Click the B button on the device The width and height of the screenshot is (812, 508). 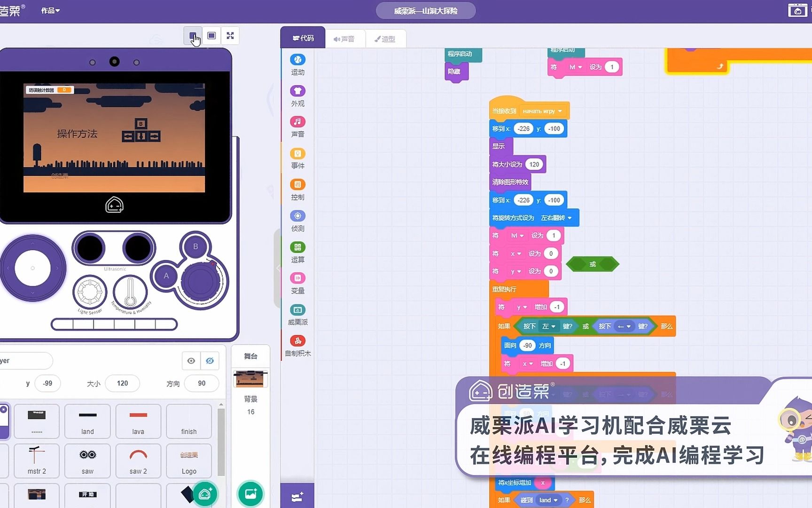[x=195, y=246]
